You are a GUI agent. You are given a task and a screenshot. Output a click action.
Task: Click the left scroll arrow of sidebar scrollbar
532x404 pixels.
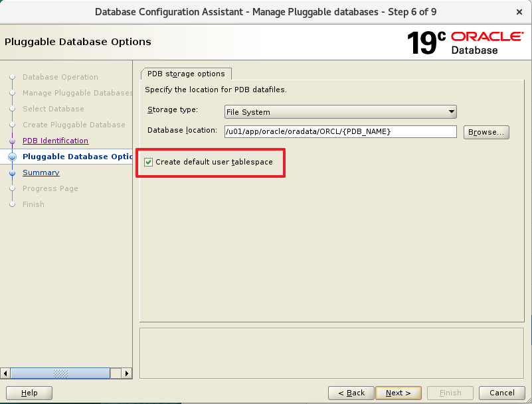(5, 373)
